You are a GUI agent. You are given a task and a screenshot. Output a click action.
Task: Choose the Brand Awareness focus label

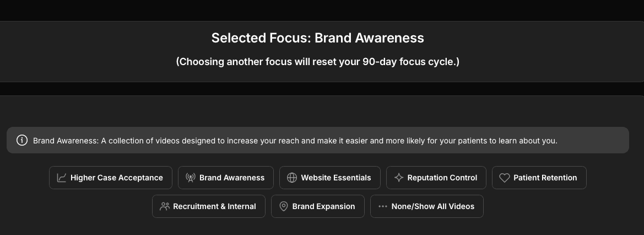coord(232,178)
